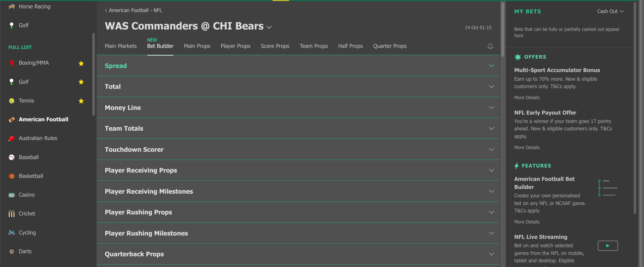Expand the Touchdown Scorer section
644x267 pixels.
pyautogui.click(x=298, y=149)
